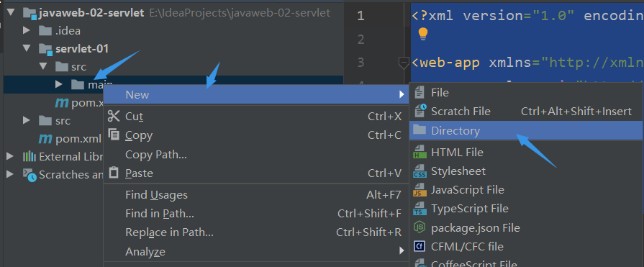Viewport: 644px width, 267px height.
Task: Click the lightbulb intention icon in editor
Action: click(422, 34)
